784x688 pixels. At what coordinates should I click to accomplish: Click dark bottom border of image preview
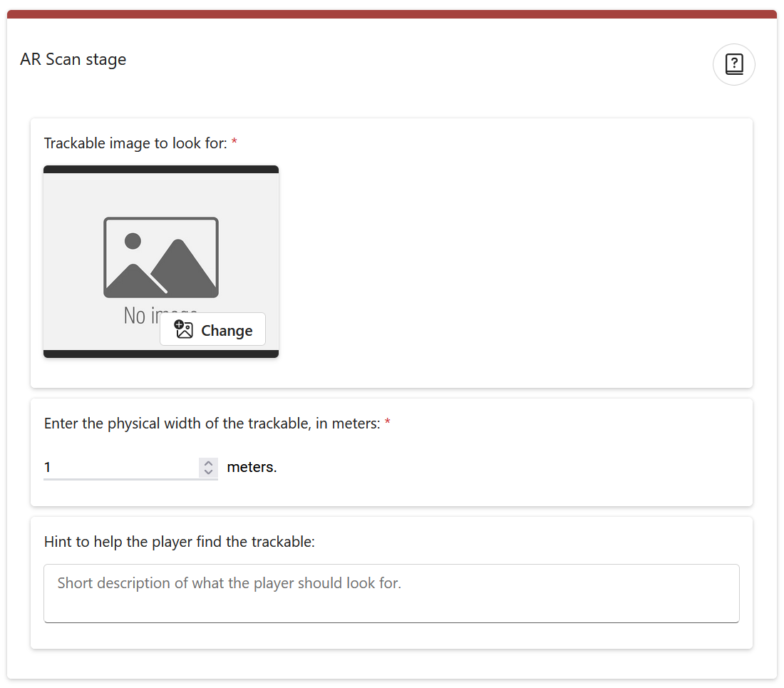(161, 354)
